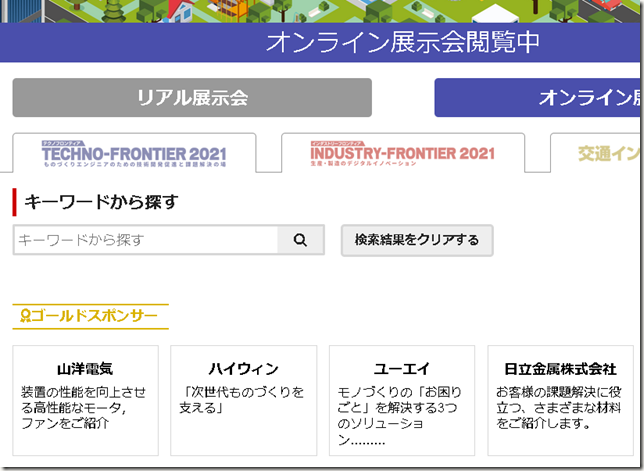Click the 「次世代ものづくりを支える」 description text
This screenshot has width=644, height=471.
click(x=242, y=400)
